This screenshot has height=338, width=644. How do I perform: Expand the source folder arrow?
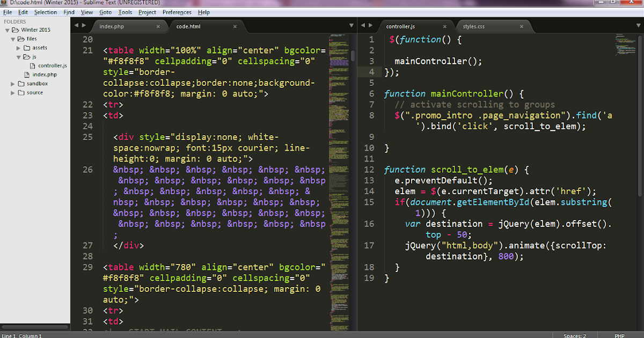tap(13, 92)
